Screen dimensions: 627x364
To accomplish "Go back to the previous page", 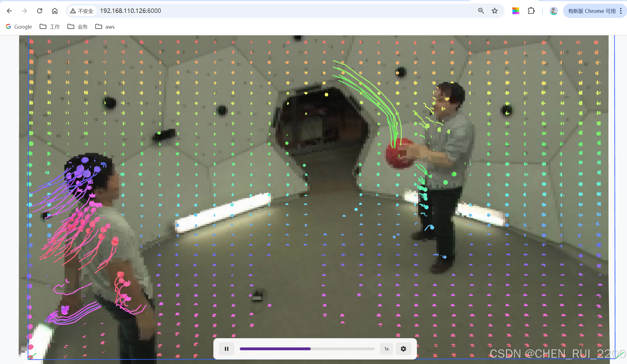I will (9, 11).
